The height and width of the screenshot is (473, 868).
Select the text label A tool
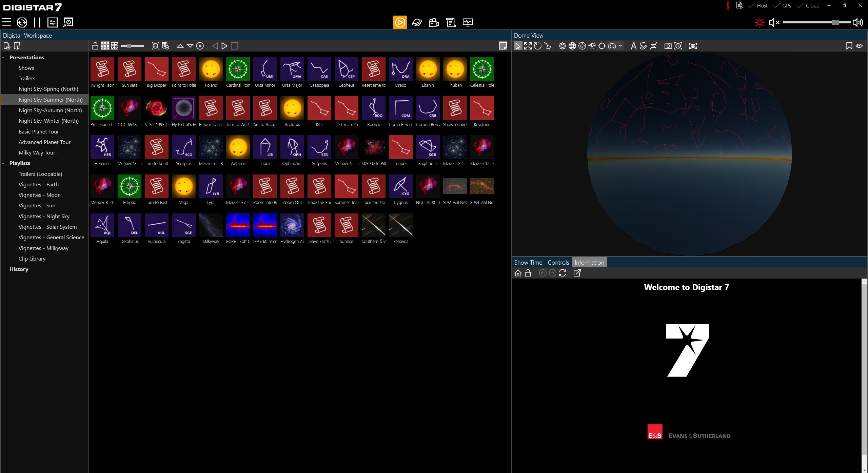(x=633, y=46)
